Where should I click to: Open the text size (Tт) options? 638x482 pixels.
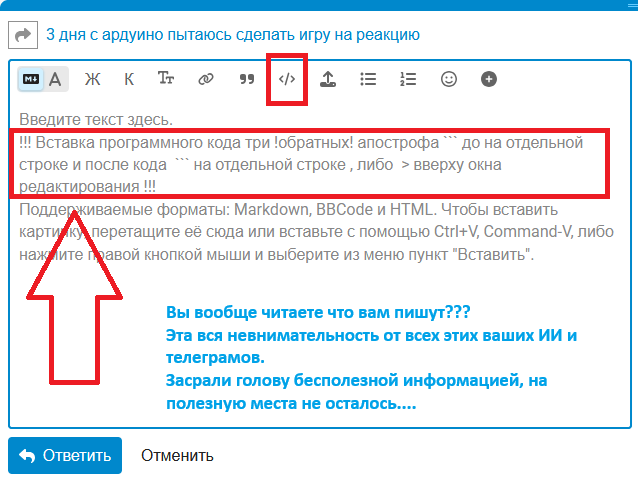[x=167, y=79]
